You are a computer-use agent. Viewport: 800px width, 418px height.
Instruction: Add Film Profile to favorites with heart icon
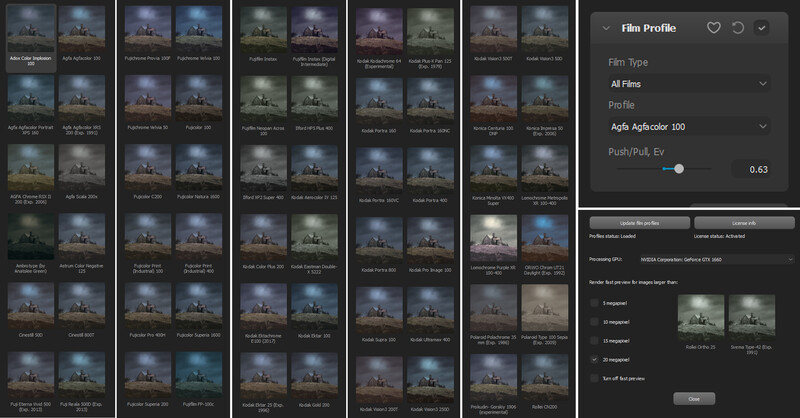(713, 28)
